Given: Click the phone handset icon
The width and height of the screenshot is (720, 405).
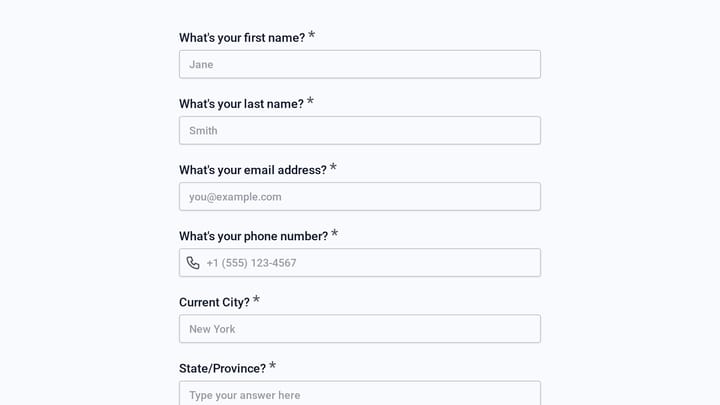Looking at the screenshot, I should (193, 263).
